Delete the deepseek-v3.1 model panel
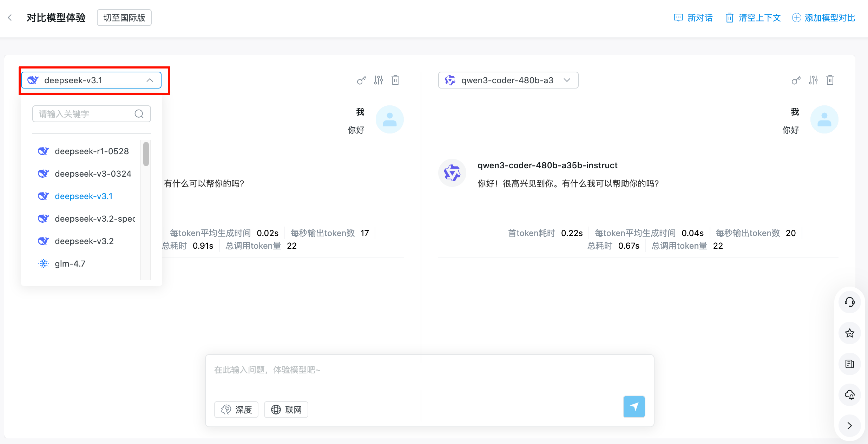The image size is (868, 444). [x=395, y=80]
